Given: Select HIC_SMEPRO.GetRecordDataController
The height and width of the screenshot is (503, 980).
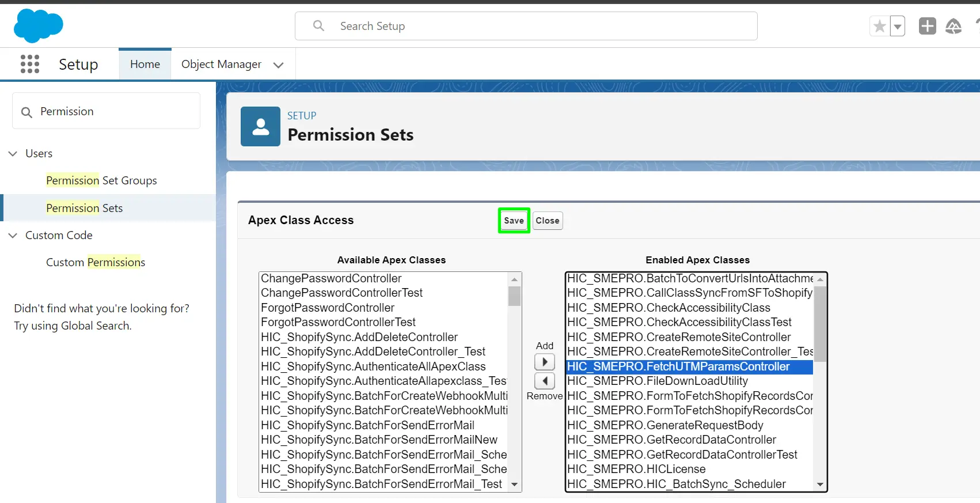Looking at the screenshot, I should pyautogui.click(x=690, y=440).
